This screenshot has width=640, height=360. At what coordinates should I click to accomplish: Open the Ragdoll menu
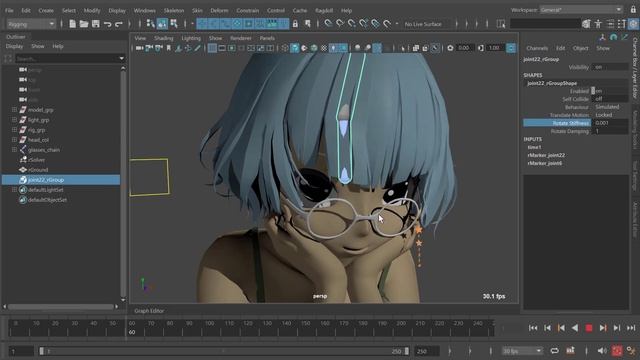pos(324,10)
